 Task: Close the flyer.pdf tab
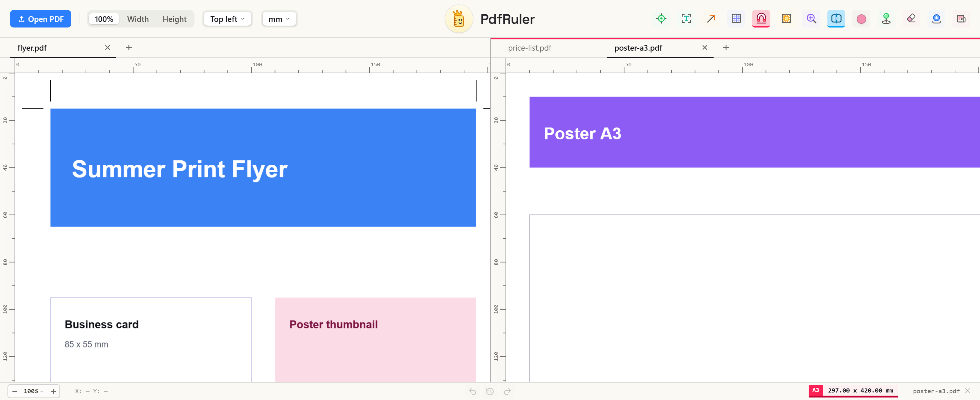click(x=107, y=47)
